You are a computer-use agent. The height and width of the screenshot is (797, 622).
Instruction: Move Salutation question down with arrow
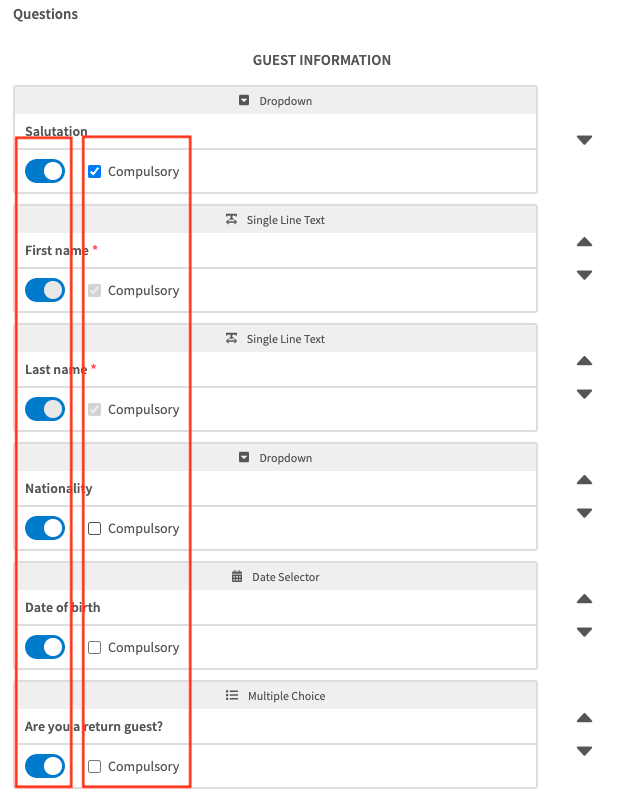pos(585,141)
